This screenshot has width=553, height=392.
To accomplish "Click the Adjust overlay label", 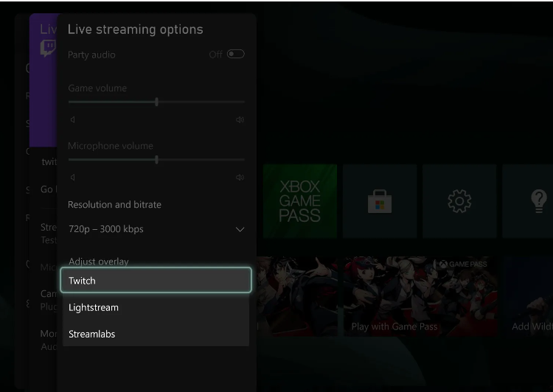I will [x=98, y=262].
